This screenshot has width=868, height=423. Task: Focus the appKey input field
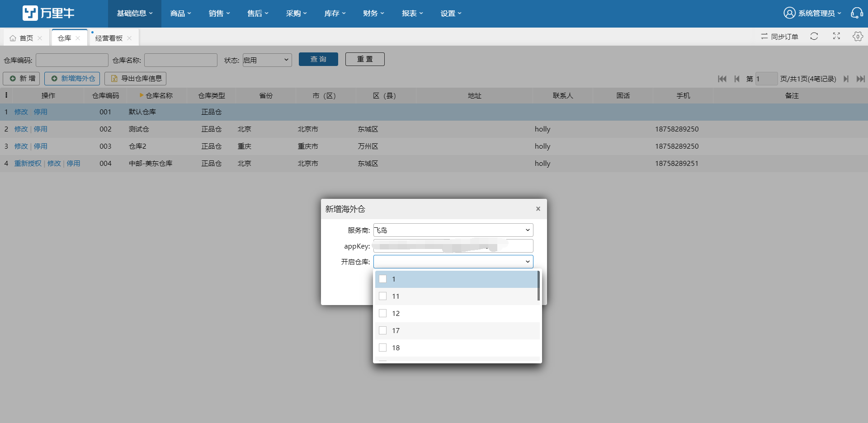click(453, 246)
